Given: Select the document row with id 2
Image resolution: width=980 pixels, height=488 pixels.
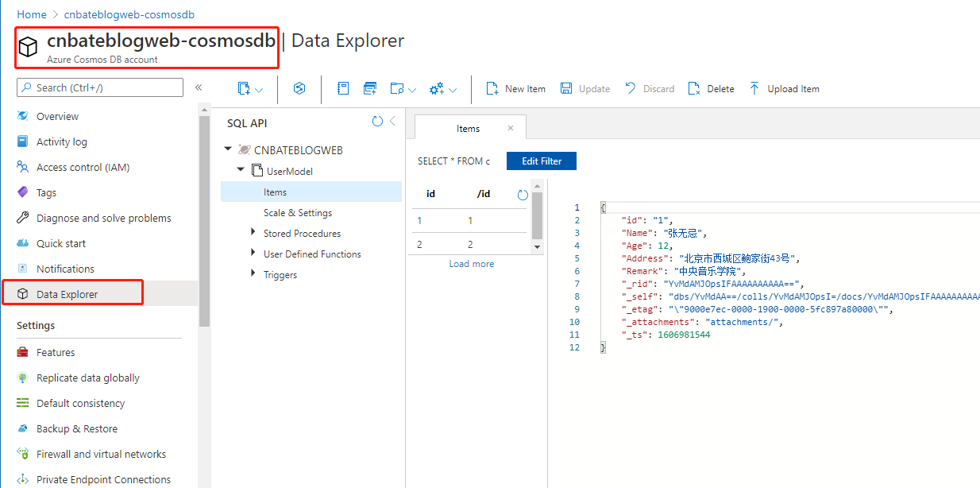Looking at the screenshot, I should click(x=469, y=245).
